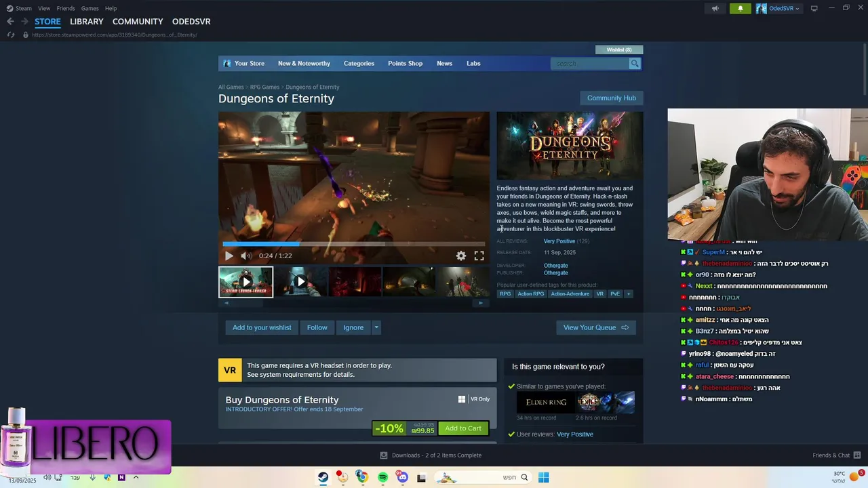Click the Ignore button
The image size is (868, 488).
[x=353, y=327]
